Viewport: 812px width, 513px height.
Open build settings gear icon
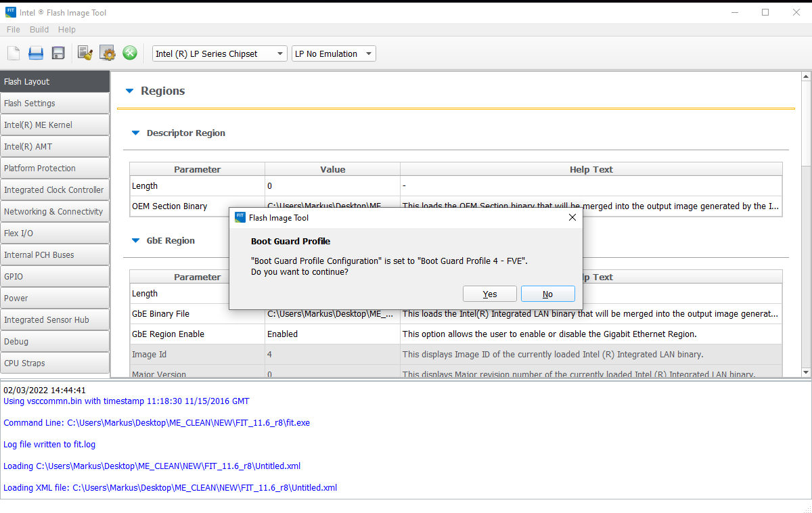coord(108,53)
